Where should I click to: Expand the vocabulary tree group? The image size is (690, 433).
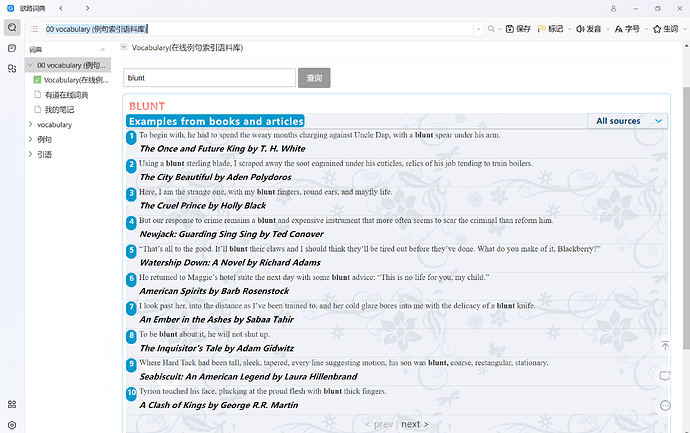tap(30, 125)
